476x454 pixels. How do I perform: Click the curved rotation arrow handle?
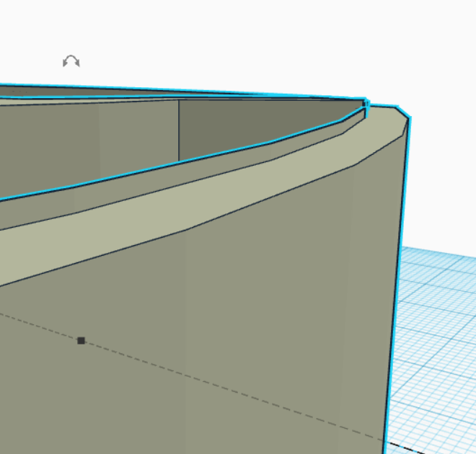click(x=71, y=61)
